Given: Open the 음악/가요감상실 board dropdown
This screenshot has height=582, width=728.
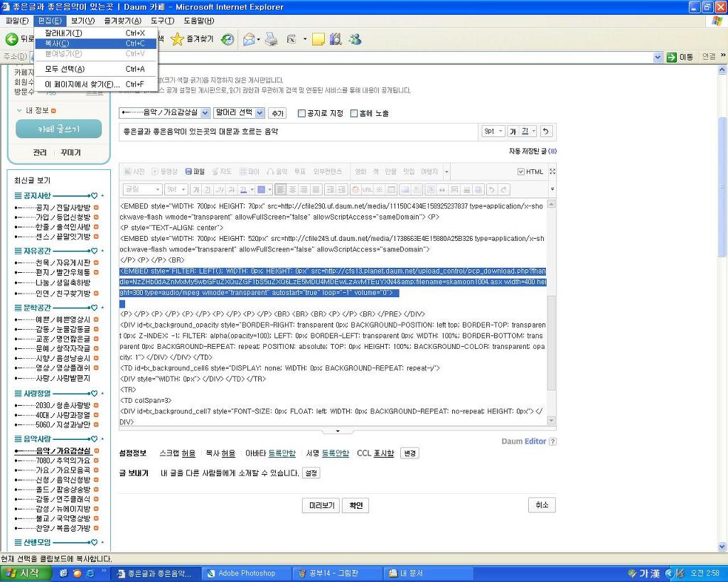Looking at the screenshot, I should (164, 113).
